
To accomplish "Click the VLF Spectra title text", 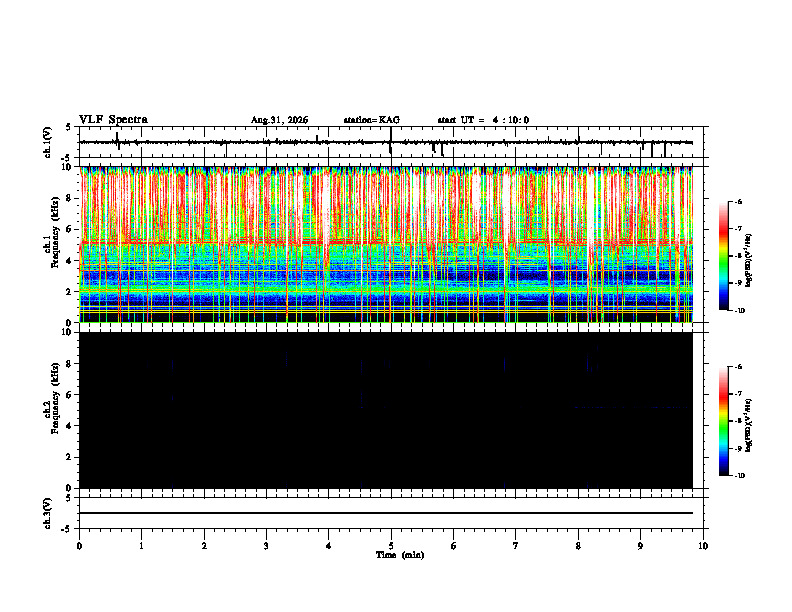I will pyautogui.click(x=113, y=120).
